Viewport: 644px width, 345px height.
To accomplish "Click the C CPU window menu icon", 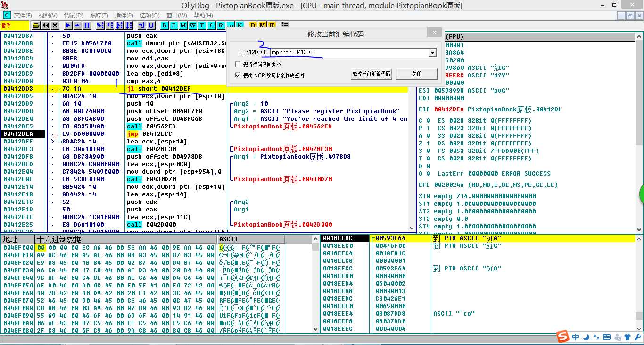I will (x=7, y=15).
